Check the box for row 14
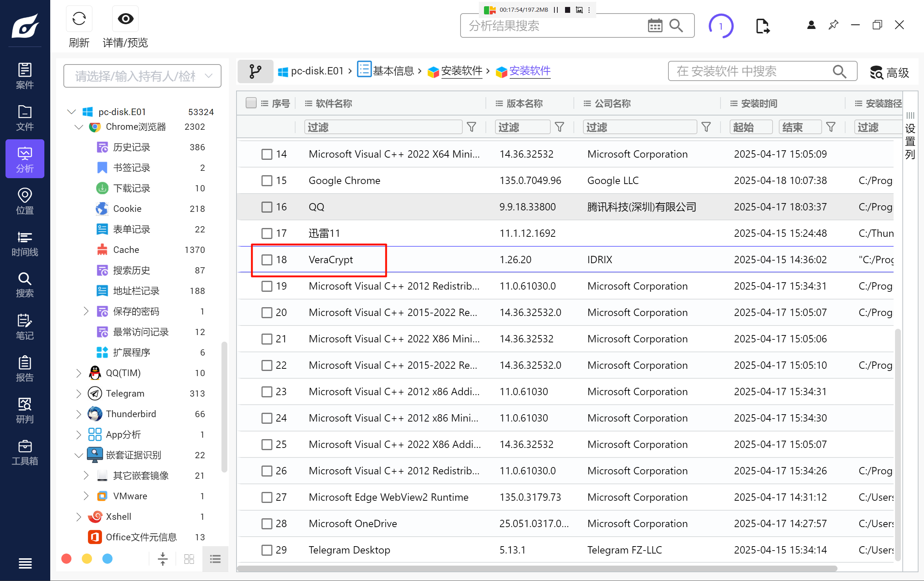 267,154
